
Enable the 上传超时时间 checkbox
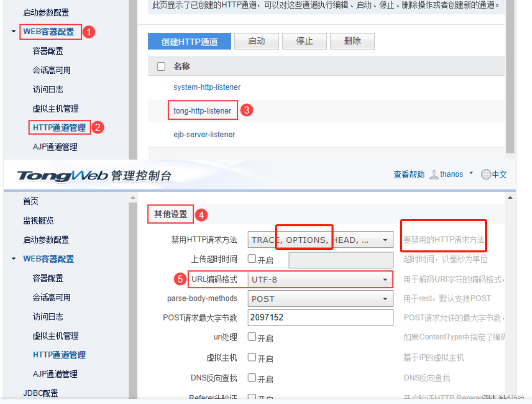252,259
